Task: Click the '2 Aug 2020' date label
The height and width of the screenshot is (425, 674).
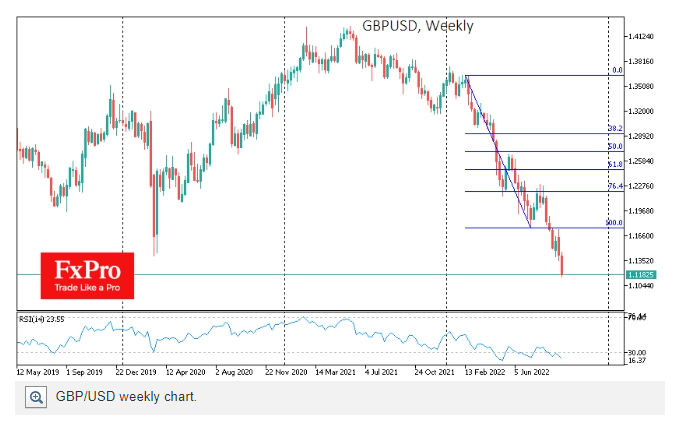Action: coord(234,372)
